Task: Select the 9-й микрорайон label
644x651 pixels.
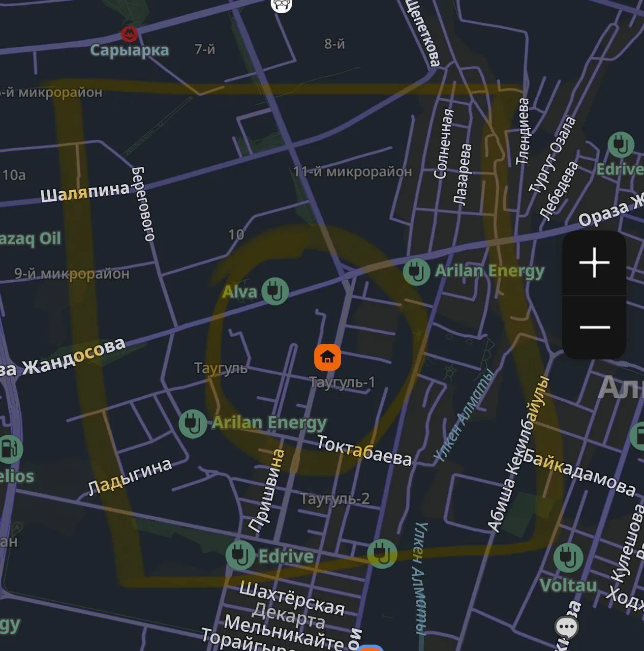Action: (72, 274)
